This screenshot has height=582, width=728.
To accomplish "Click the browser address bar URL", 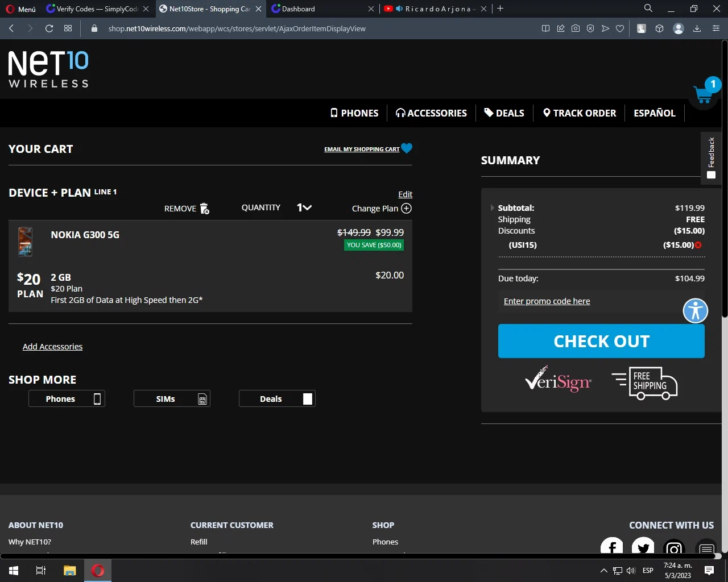I will 237,28.
